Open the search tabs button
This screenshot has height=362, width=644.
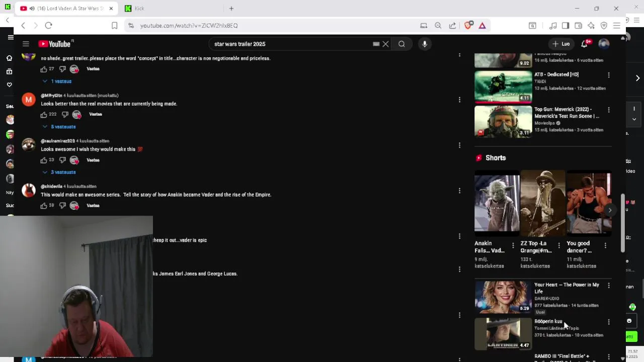click(532, 26)
